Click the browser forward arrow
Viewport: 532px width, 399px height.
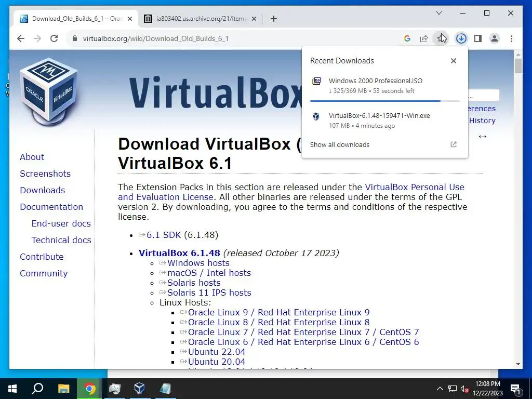click(x=37, y=38)
